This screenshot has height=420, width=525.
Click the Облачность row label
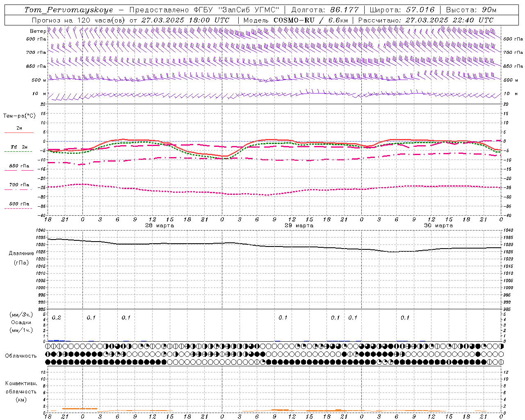(21, 356)
